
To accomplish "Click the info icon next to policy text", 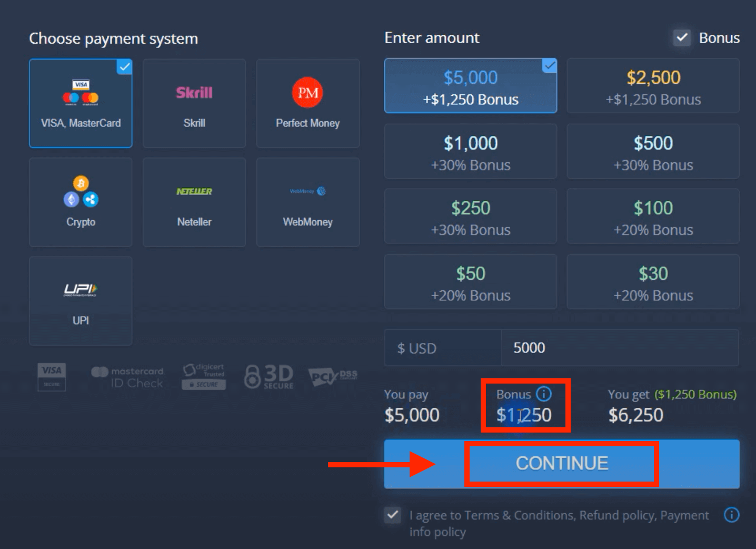I will [732, 515].
